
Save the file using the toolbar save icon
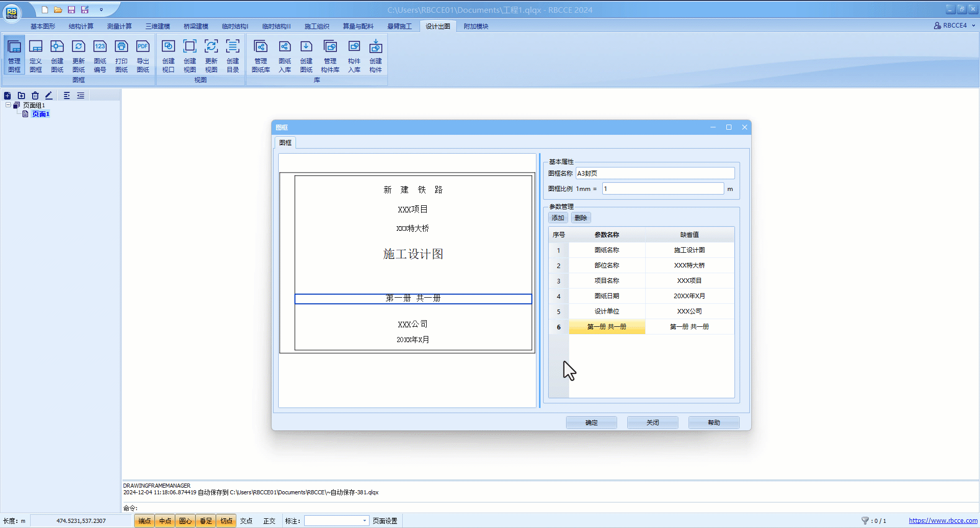[x=71, y=10]
